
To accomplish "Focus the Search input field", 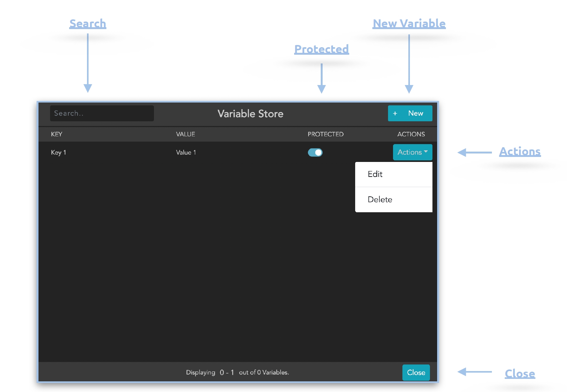I will pos(102,113).
